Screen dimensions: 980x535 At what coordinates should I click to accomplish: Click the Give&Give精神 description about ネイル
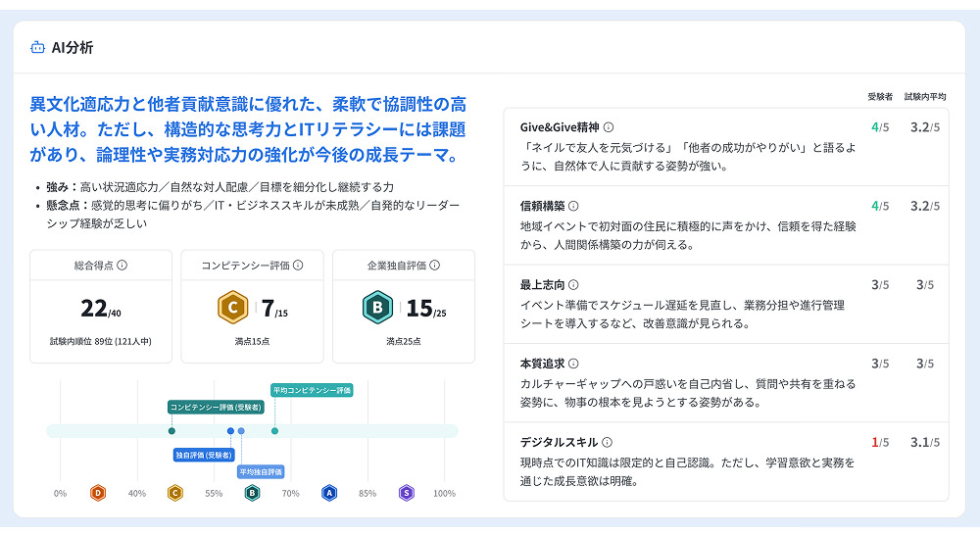point(688,157)
